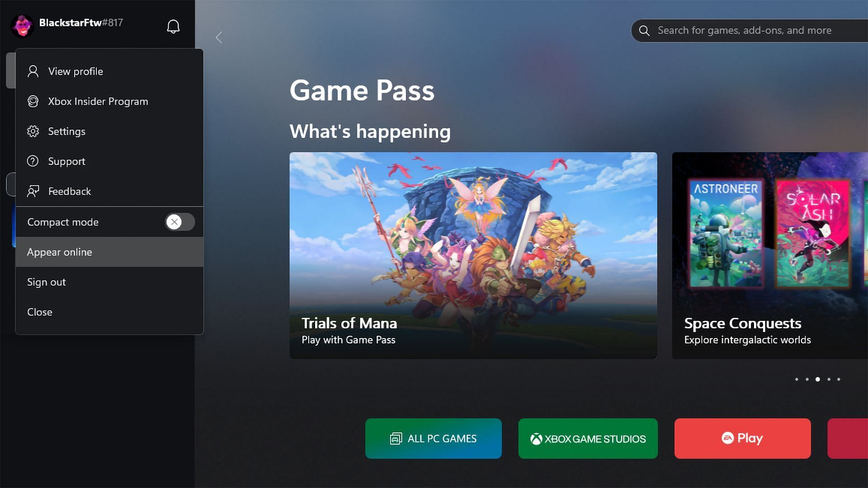
Task: Select All PC Games tab
Action: (x=434, y=438)
